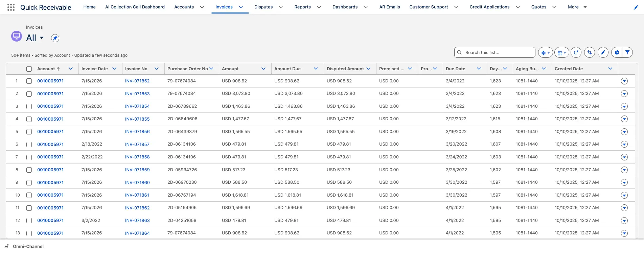Image resolution: width=644 pixels, height=253 pixels.
Task: Open list view controls gear menu
Action: pyautogui.click(x=545, y=52)
